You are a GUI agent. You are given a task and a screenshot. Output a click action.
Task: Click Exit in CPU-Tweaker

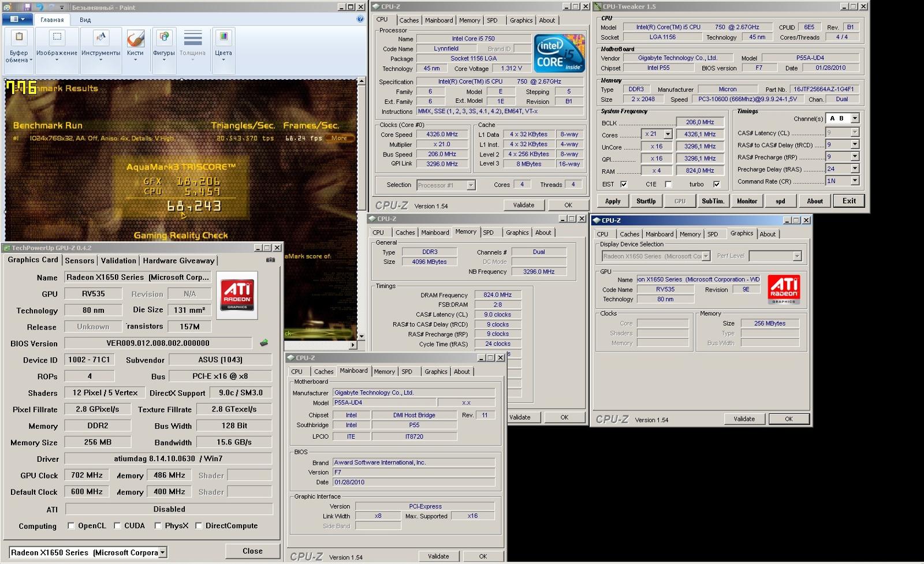point(849,201)
